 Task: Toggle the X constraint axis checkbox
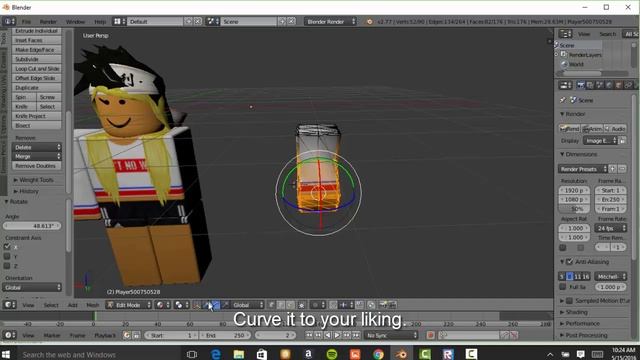(7, 247)
